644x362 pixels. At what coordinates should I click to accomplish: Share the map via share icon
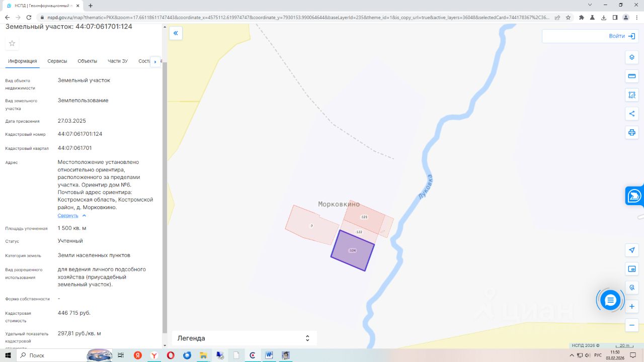click(632, 114)
